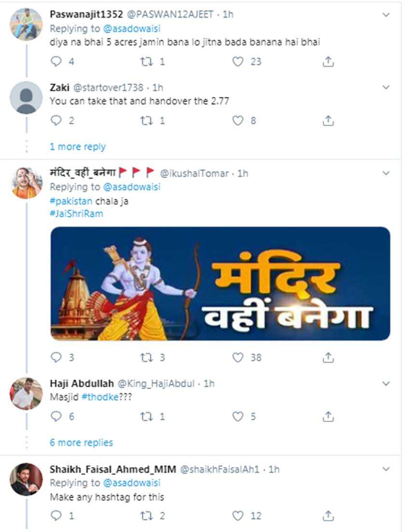The image size is (410, 532).
Task: Show '6 more replies' in thread
Action: [x=81, y=442]
